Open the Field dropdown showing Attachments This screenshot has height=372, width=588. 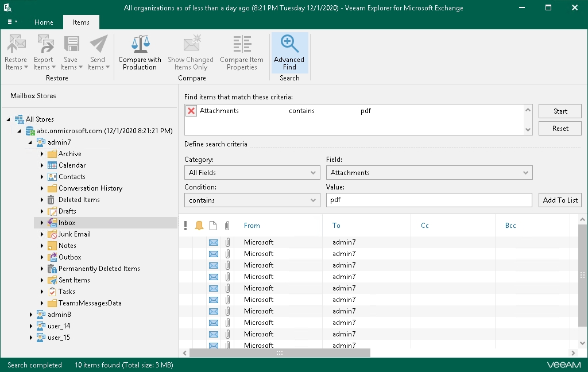pos(429,172)
